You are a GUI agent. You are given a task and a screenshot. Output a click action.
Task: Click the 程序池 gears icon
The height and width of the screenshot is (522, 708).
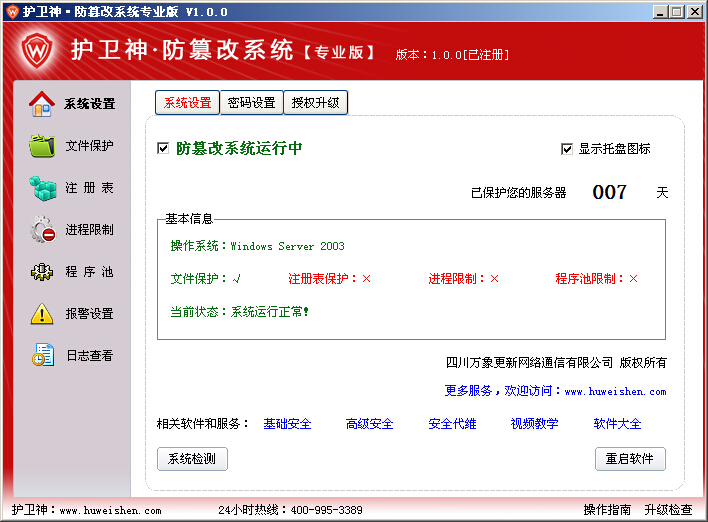click(x=42, y=272)
